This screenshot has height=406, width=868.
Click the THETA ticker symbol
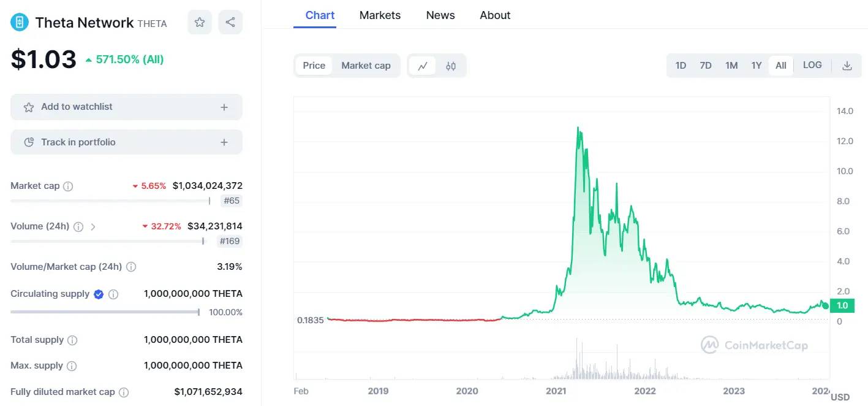pyautogui.click(x=152, y=24)
